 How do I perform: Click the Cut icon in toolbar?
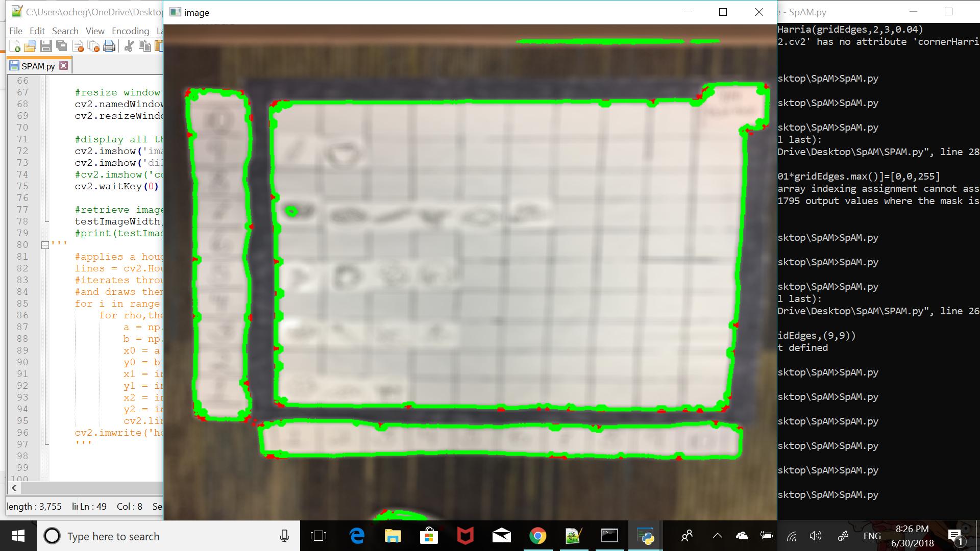[127, 46]
